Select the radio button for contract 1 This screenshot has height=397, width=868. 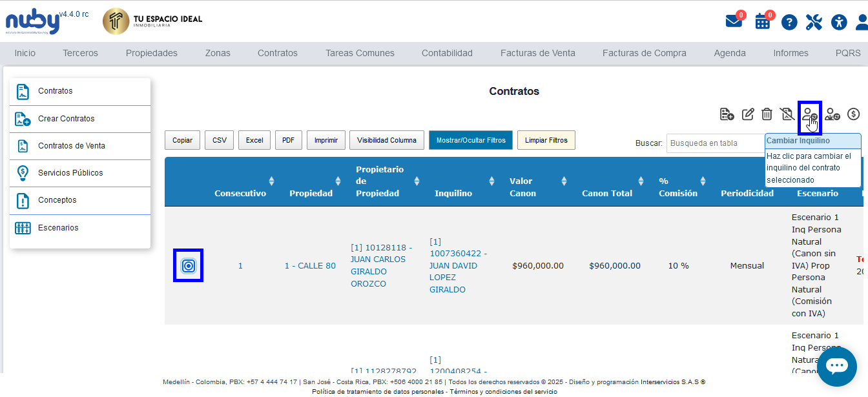(188, 265)
